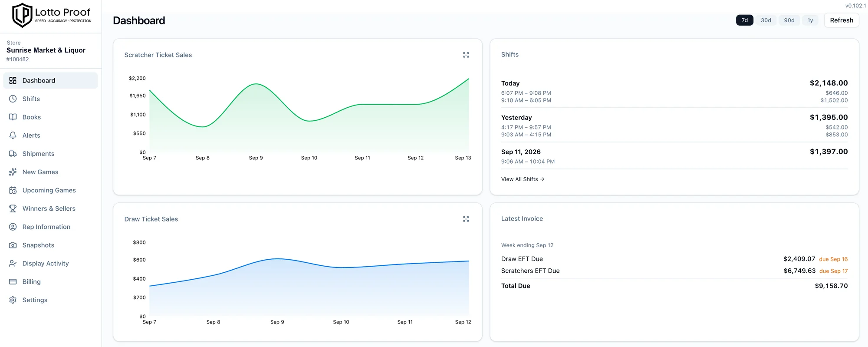
Task: Click the Scratchers EFT Due amount $6,749.63
Action: 799,271
